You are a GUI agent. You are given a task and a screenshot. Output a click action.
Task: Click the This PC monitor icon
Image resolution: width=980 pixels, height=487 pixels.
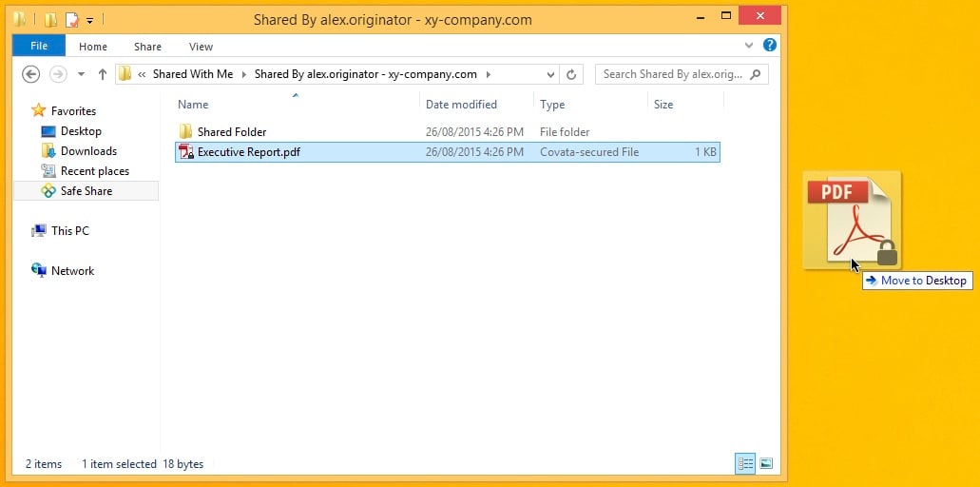click(39, 231)
